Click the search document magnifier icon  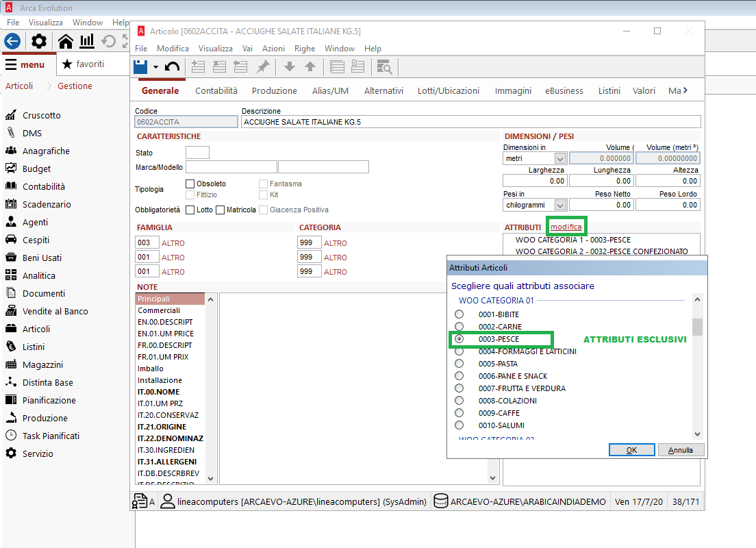384,66
